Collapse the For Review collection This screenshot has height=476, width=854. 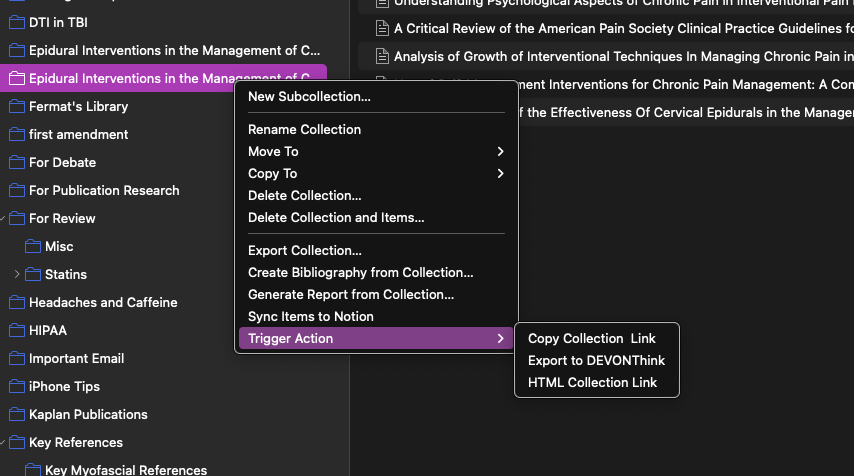[4, 218]
